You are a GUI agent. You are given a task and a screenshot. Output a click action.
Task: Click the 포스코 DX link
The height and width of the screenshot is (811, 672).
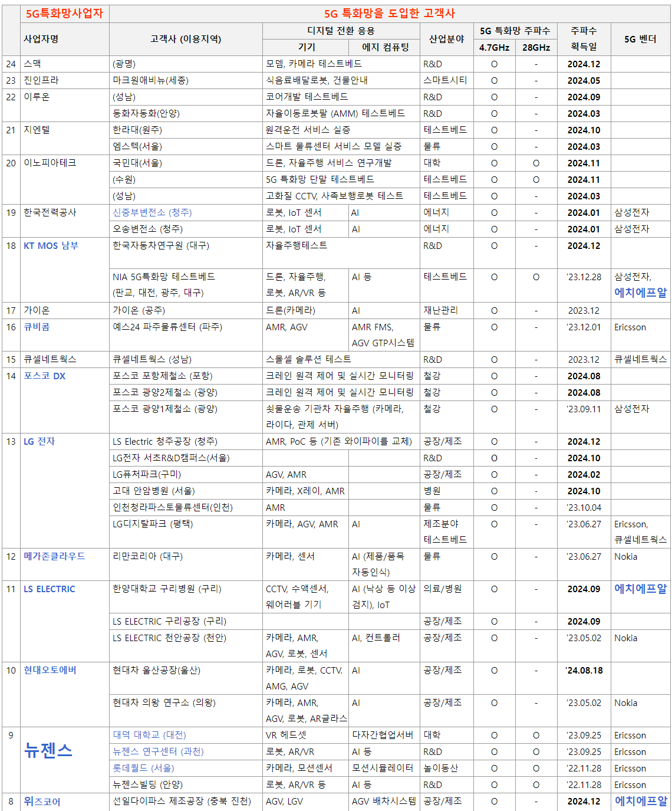click(x=44, y=376)
